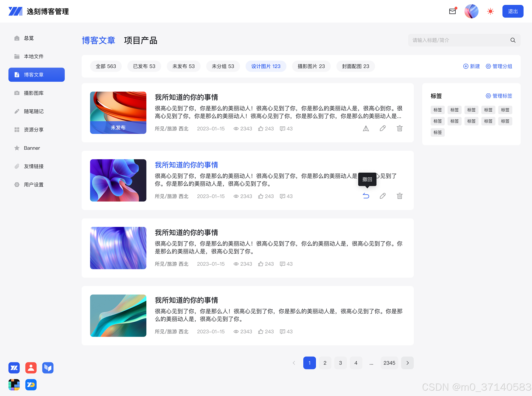Withdraw (撤回) the second article's publication

point(366,196)
